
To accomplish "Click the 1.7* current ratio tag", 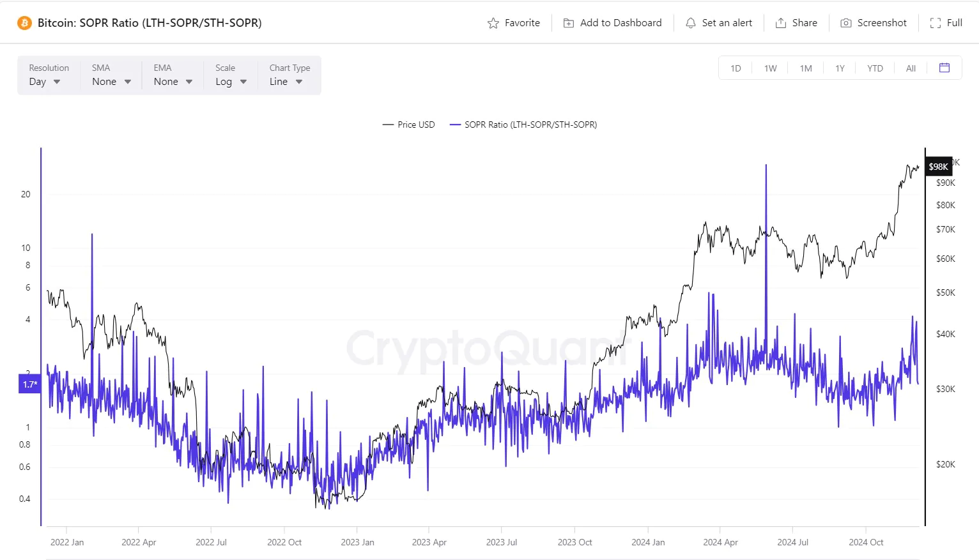I will pyautogui.click(x=30, y=384).
